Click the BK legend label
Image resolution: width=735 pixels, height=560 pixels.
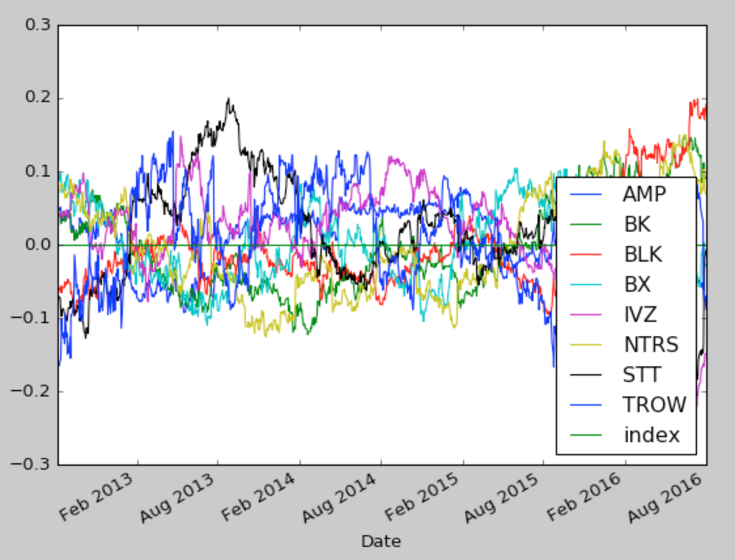click(x=637, y=224)
